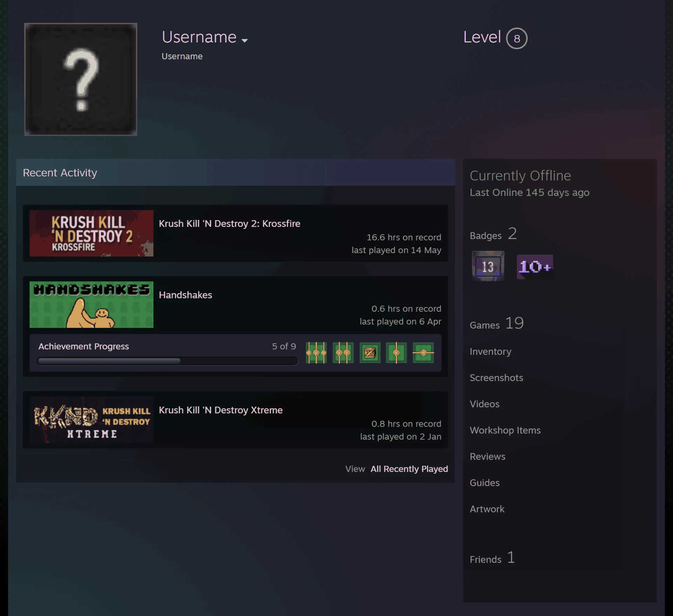
Task: Open the Krush Kill 'N Destroy 2 thumbnail
Action: (x=91, y=233)
